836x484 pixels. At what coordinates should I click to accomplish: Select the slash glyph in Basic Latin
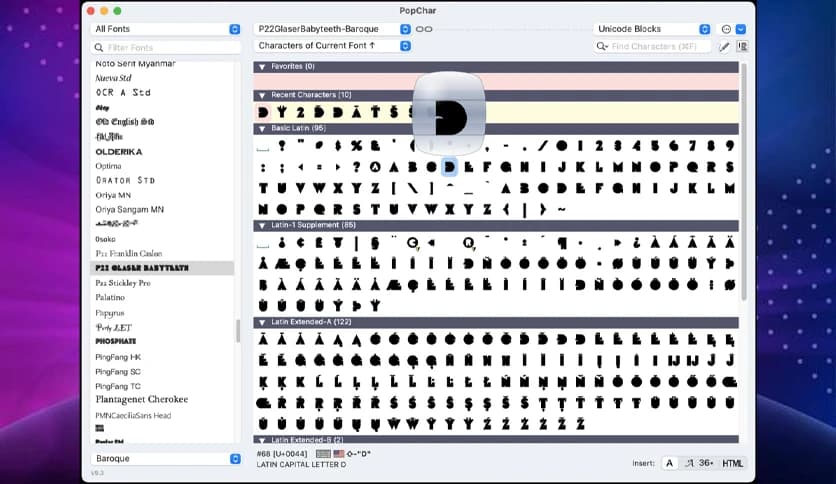(543, 146)
